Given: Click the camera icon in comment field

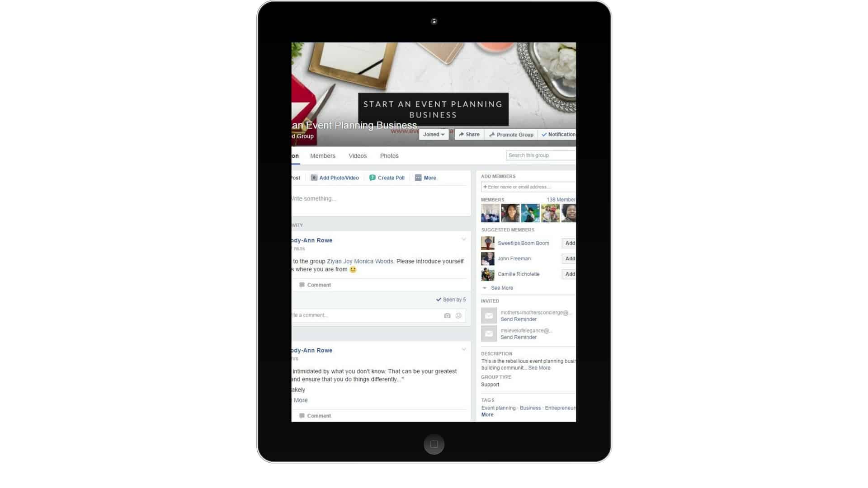Looking at the screenshot, I should pos(447,314).
